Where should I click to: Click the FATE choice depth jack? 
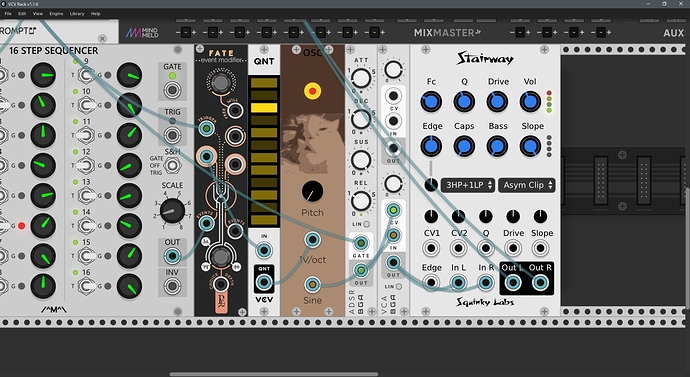(x=220, y=285)
